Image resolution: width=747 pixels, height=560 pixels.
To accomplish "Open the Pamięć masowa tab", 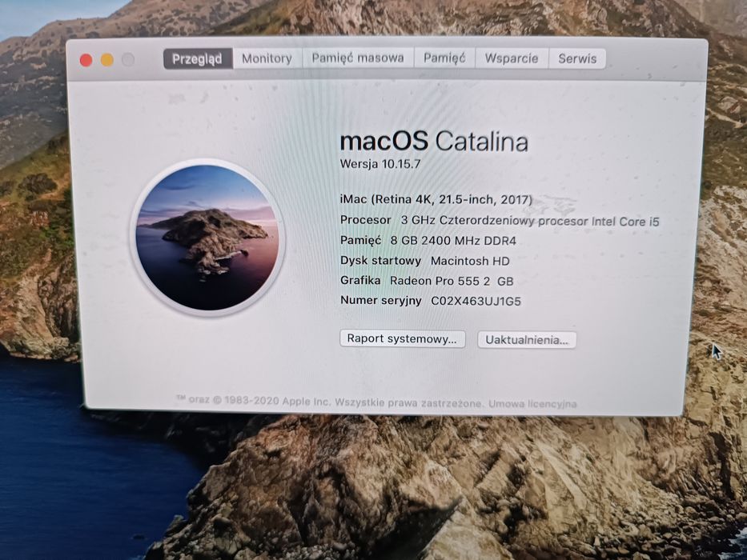I will click(358, 58).
